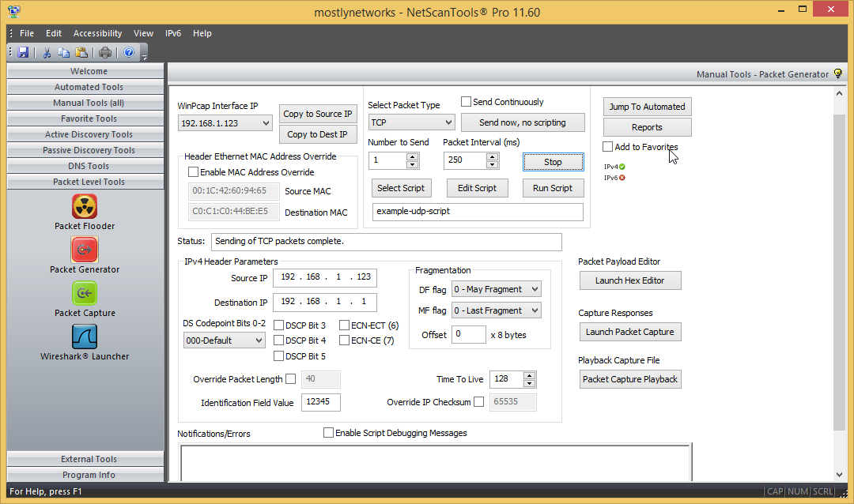
Task: Open the Packet Generator tool icon
Action: coord(85,250)
